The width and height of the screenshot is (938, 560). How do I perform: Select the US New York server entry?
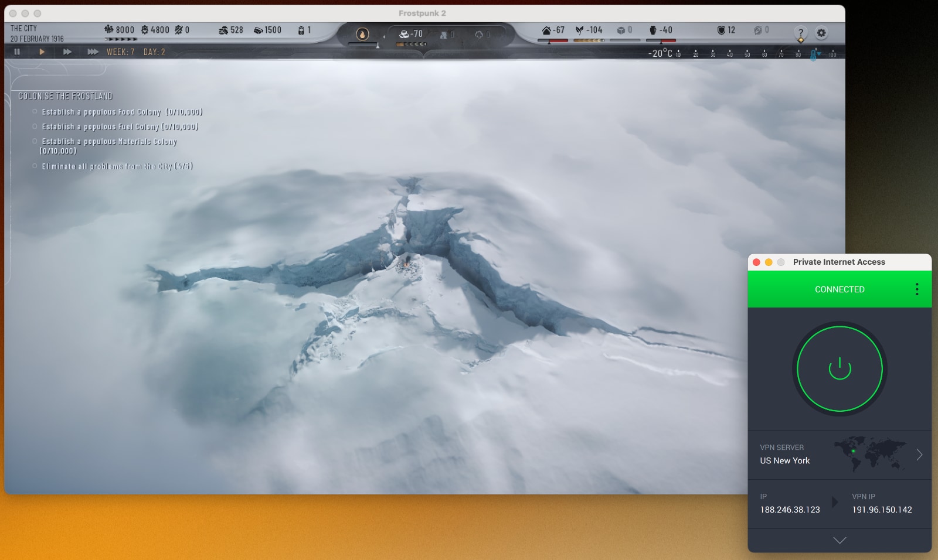point(784,460)
